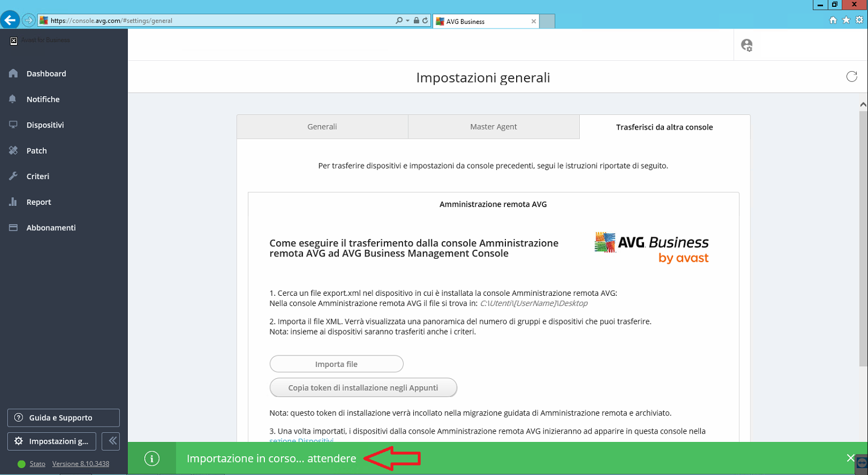Switch to the Master Agent tab
This screenshot has width=868, height=475.
pos(493,127)
